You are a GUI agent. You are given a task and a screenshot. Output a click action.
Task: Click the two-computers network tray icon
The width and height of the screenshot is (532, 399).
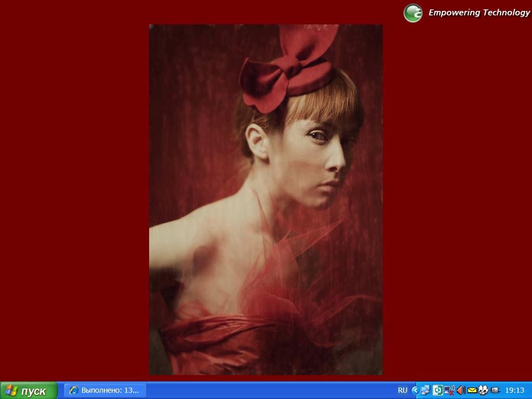[x=425, y=390]
